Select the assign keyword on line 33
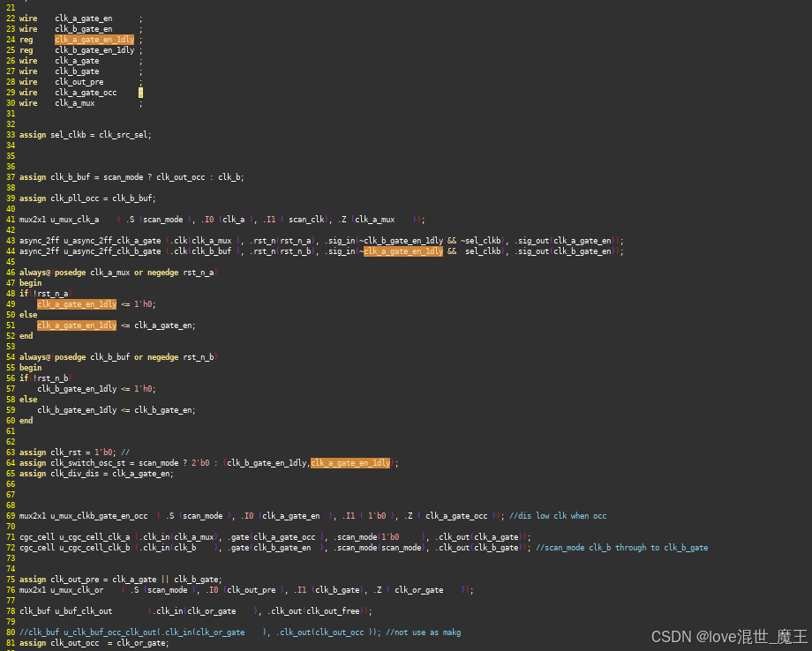This screenshot has width=812, height=651. tap(33, 134)
